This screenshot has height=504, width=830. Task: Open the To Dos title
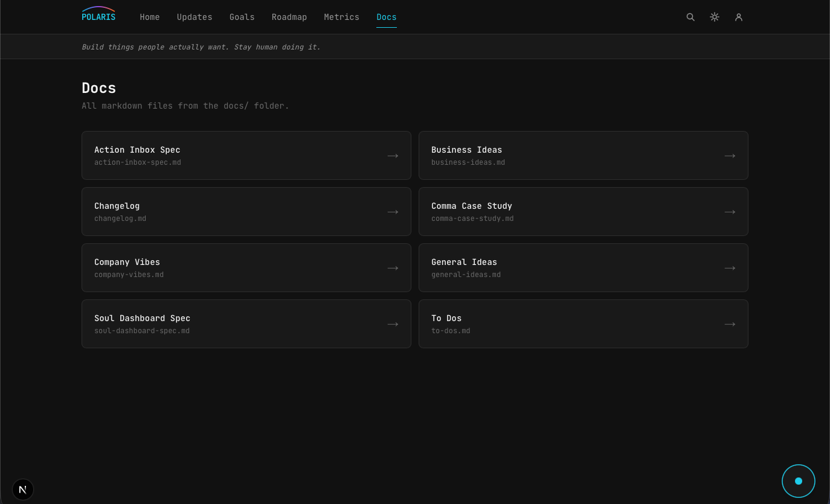(x=446, y=318)
